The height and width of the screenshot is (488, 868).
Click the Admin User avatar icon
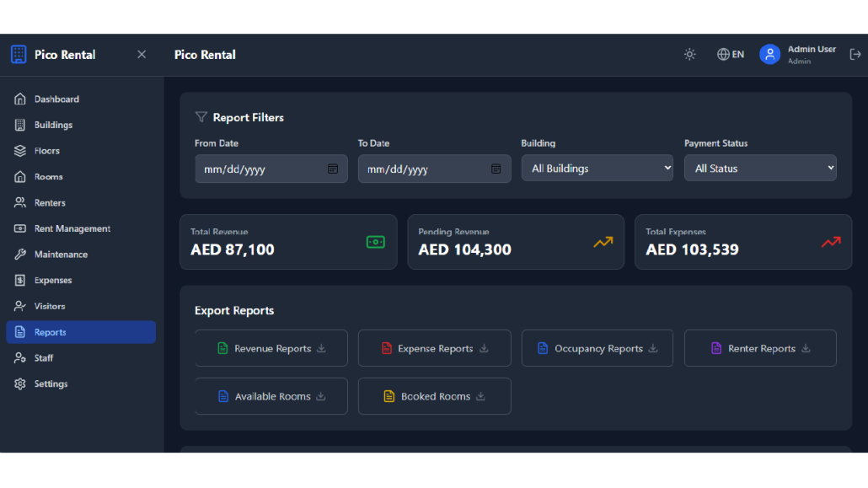tap(769, 55)
